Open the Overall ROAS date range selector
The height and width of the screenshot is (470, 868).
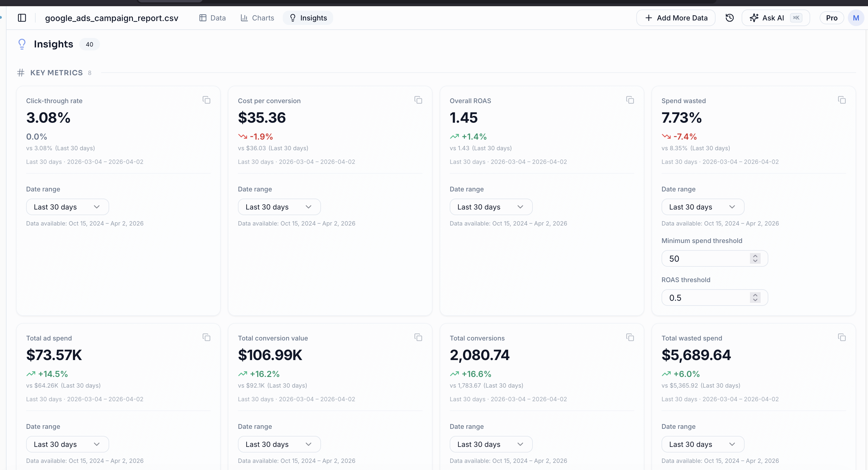491,207
